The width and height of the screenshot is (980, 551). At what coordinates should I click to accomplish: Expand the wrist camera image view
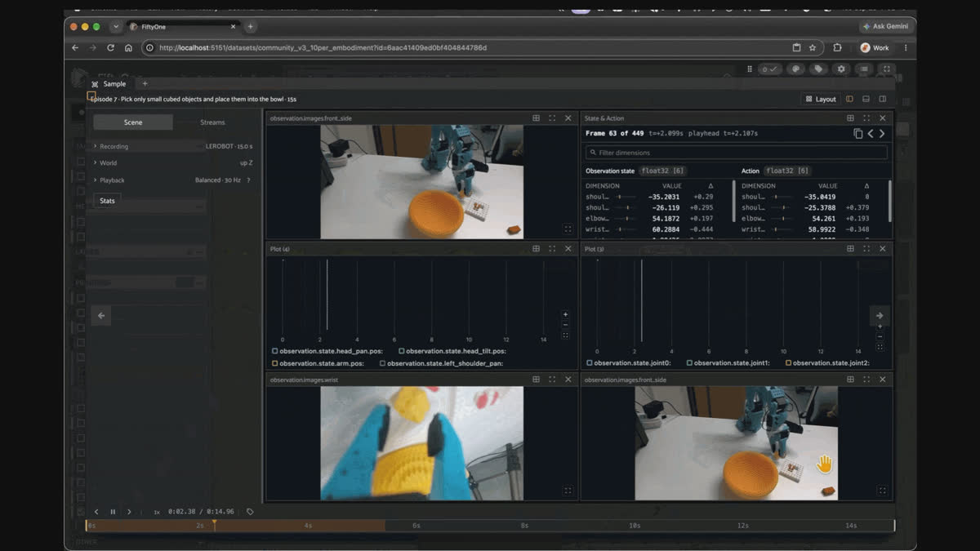coord(568,491)
